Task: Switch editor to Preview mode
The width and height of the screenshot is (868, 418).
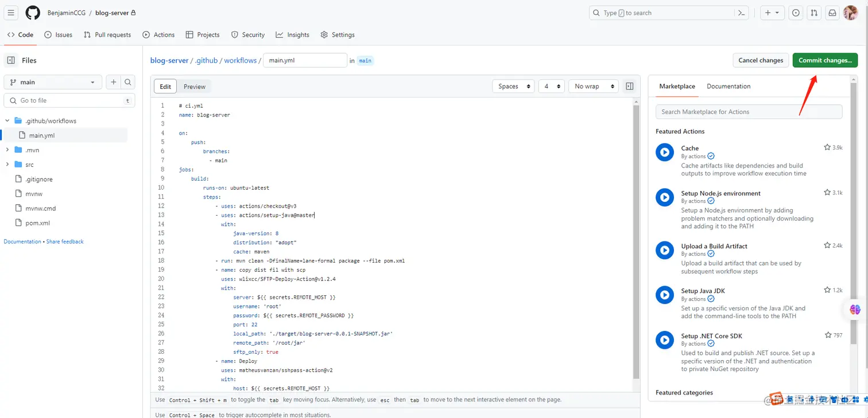Action: point(195,87)
